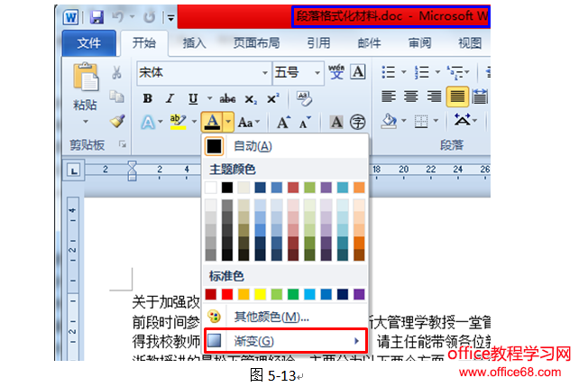Toggle superscript formatting
Viewport: 588px width, 387px height.
tap(273, 98)
